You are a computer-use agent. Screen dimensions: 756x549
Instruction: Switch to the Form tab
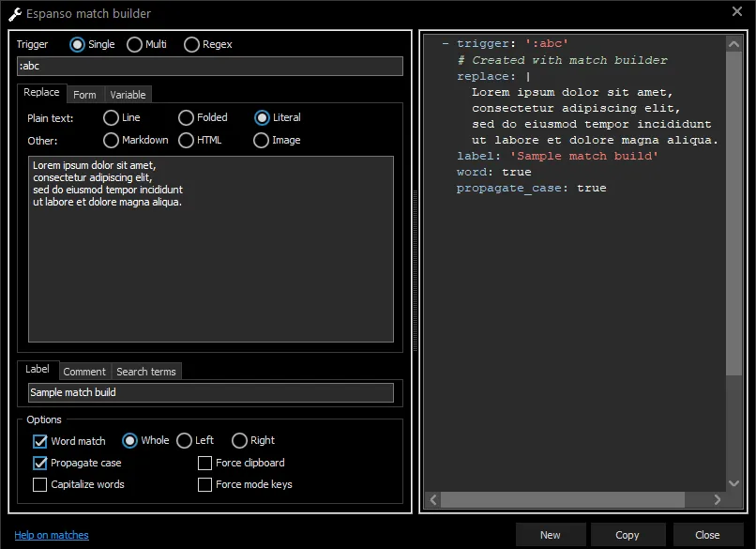[84, 95]
